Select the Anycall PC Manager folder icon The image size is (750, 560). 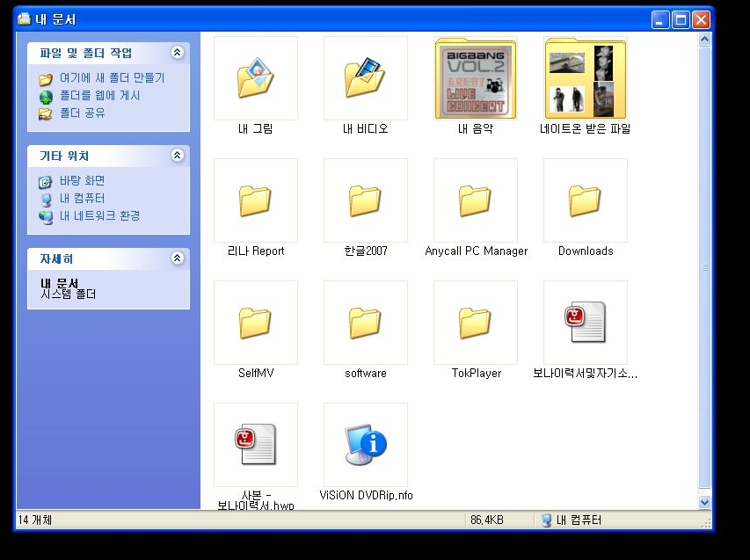pos(476,200)
